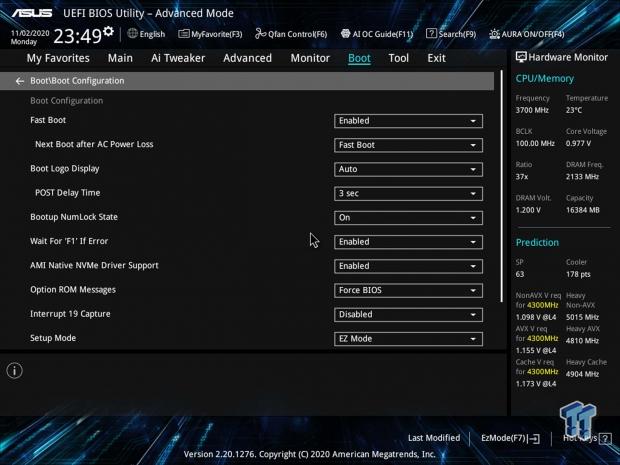Image resolution: width=620 pixels, height=465 pixels.
Task: Select the Bootup NumLock State label
Action: [74, 217]
